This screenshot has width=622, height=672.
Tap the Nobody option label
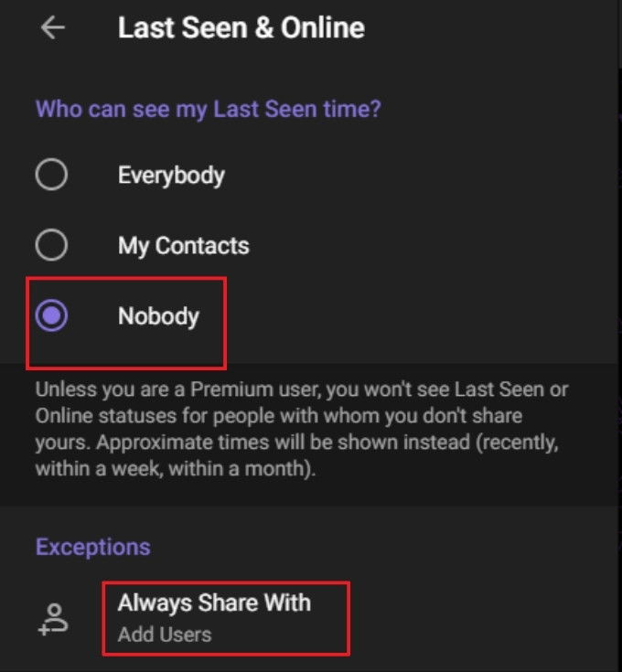click(158, 316)
